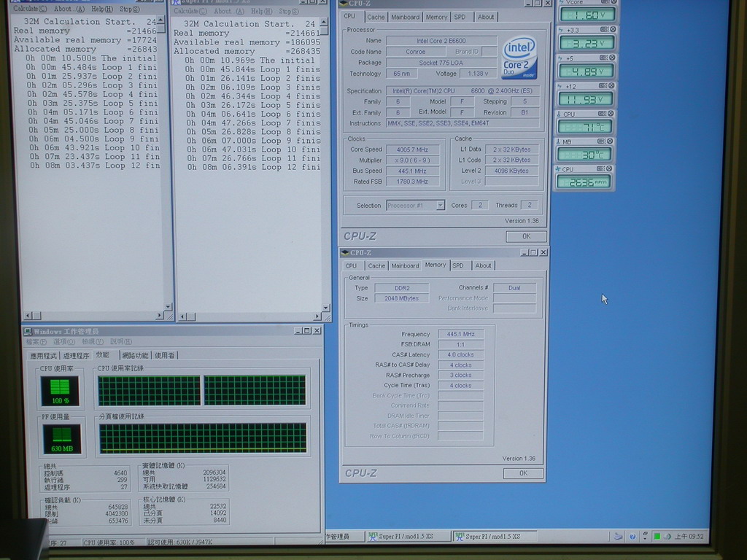
Task: Open settings icon on the MB temperature panel
Action: click(602, 141)
